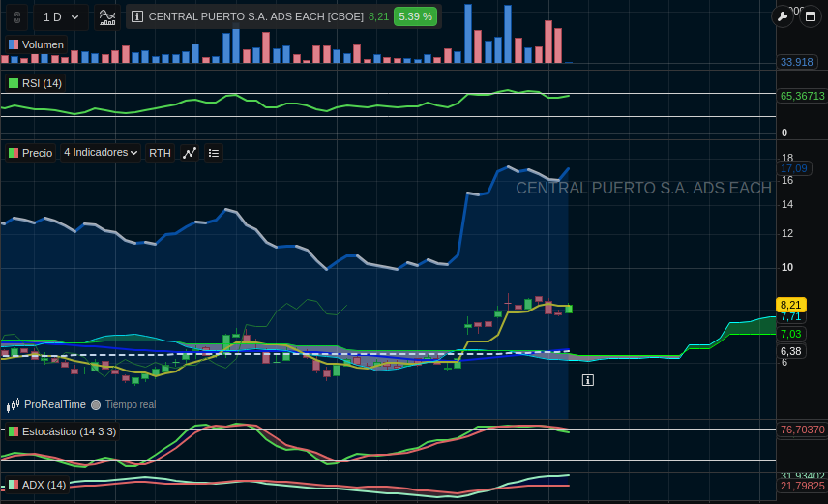Open the 1 D timeframe dropdown
This screenshot has width=828, height=504.
tap(61, 16)
